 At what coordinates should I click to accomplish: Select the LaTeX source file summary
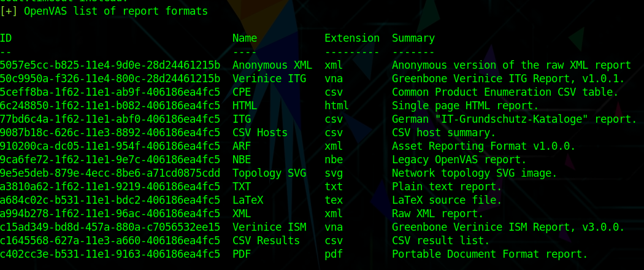[x=447, y=200]
